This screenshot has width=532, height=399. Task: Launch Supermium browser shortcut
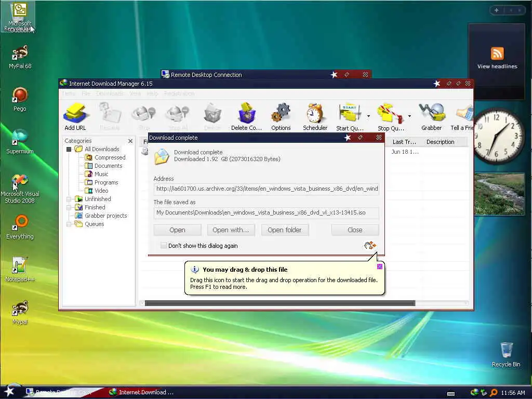[20, 142]
